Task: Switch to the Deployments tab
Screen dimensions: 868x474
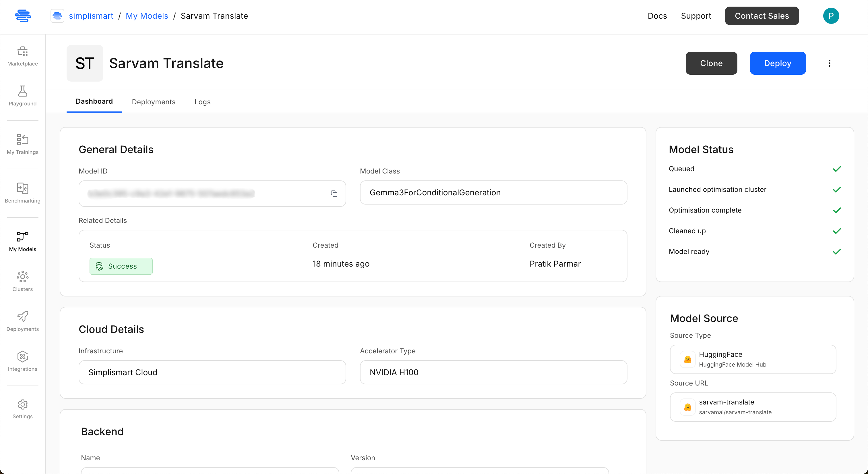Action: (x=153, y=102)
